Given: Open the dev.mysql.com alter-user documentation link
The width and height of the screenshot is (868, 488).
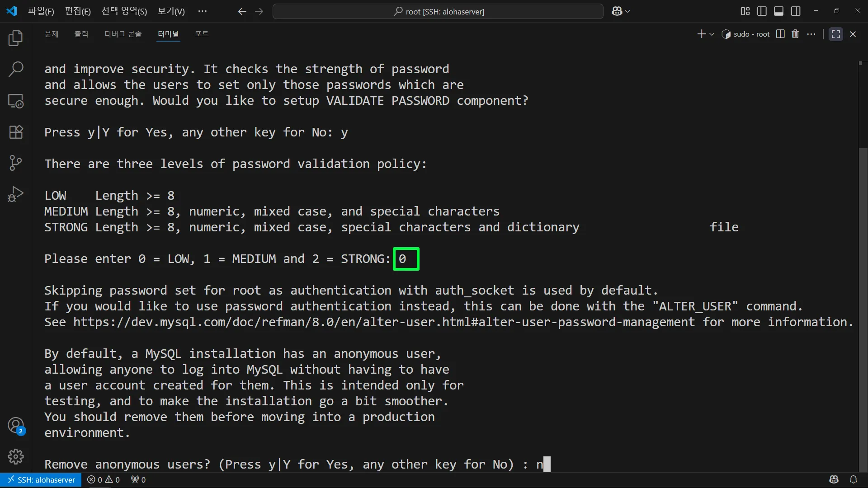Looking at the screenshot, I should pos(383,322).
